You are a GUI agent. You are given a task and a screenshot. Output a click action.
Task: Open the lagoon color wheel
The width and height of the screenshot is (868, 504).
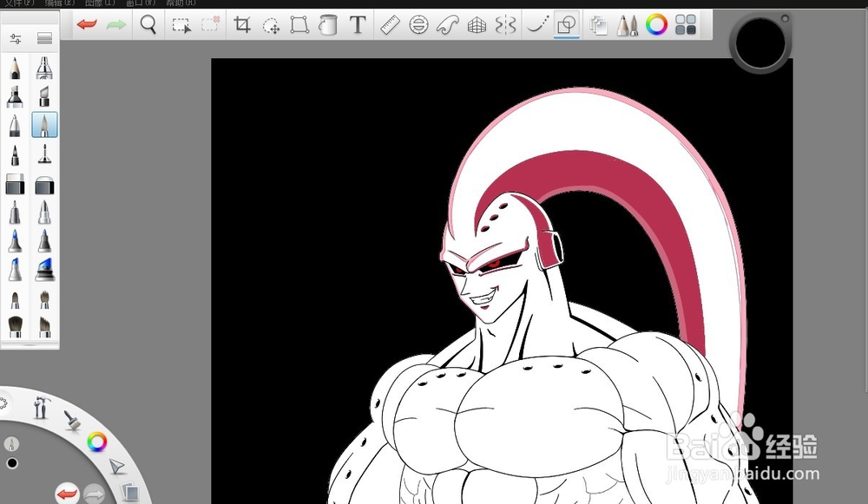coord(97,442)
